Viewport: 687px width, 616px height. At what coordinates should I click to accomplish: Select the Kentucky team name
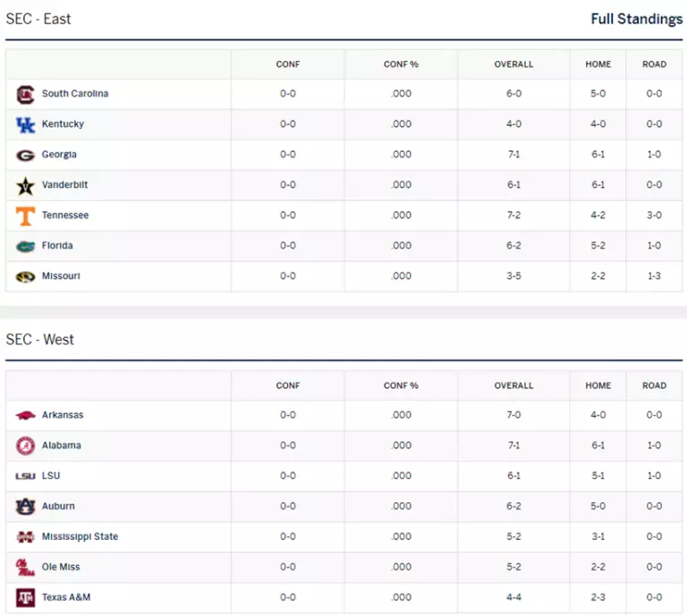63,124
